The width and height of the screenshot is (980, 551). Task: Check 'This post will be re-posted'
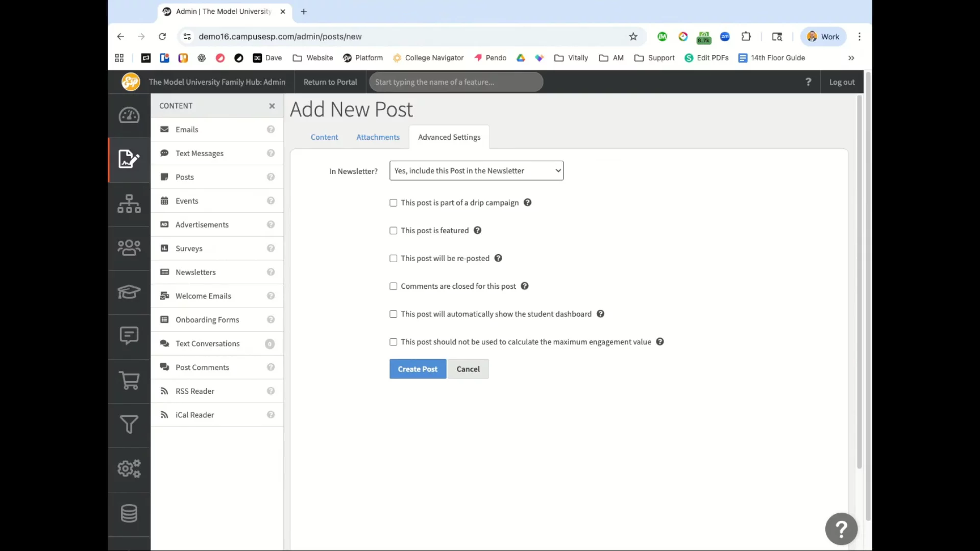pos(394,259)
